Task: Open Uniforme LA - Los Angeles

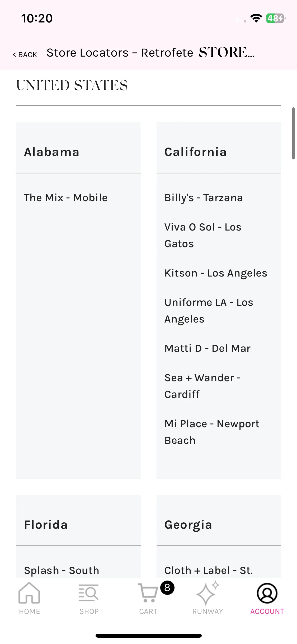Action: tap(209, 311)
